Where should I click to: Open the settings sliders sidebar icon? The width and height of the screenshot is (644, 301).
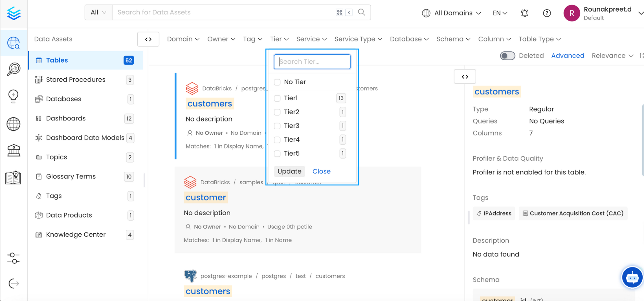coord(13,258)
